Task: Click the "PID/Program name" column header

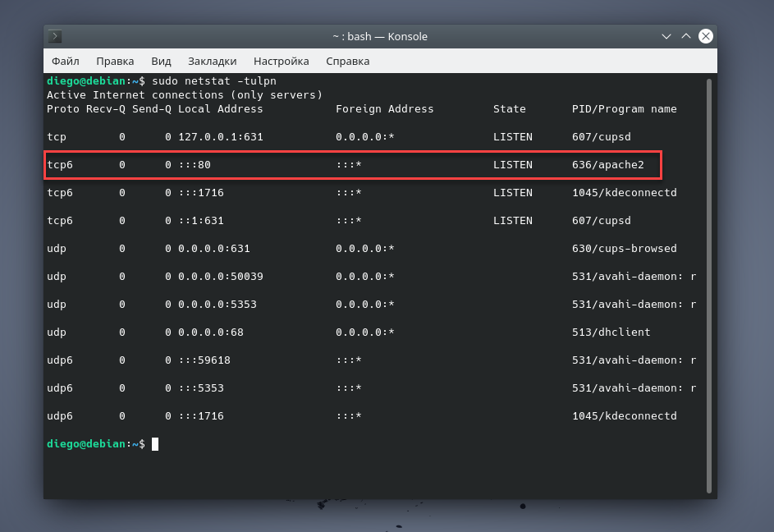Action: [x=624, y=109]
